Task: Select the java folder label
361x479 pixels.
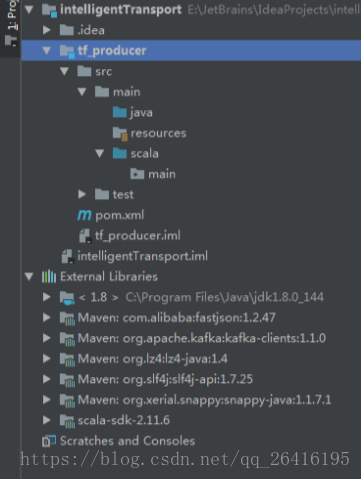Action: point(141,113)
